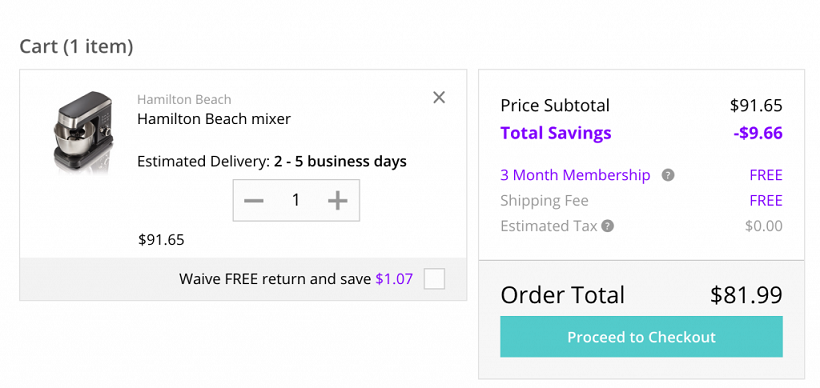
Task: Click the Hamilton Beach mixer title link
Action: pos(214,119)
